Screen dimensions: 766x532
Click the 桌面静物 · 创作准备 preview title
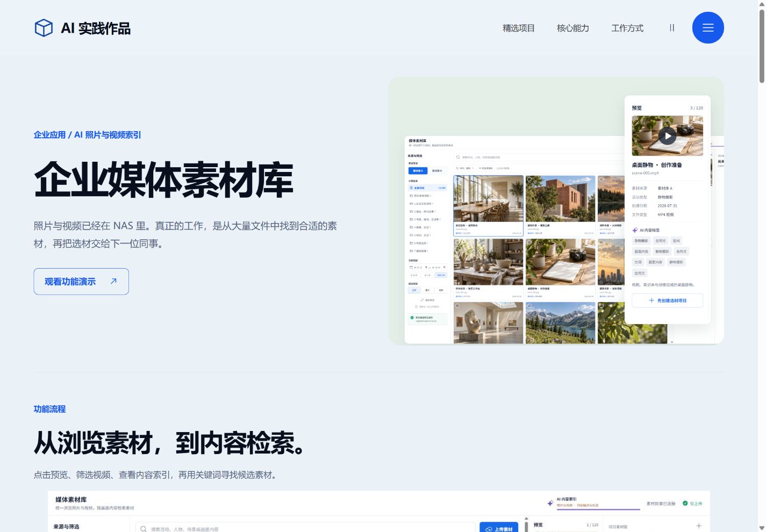[x=657, y=165]
